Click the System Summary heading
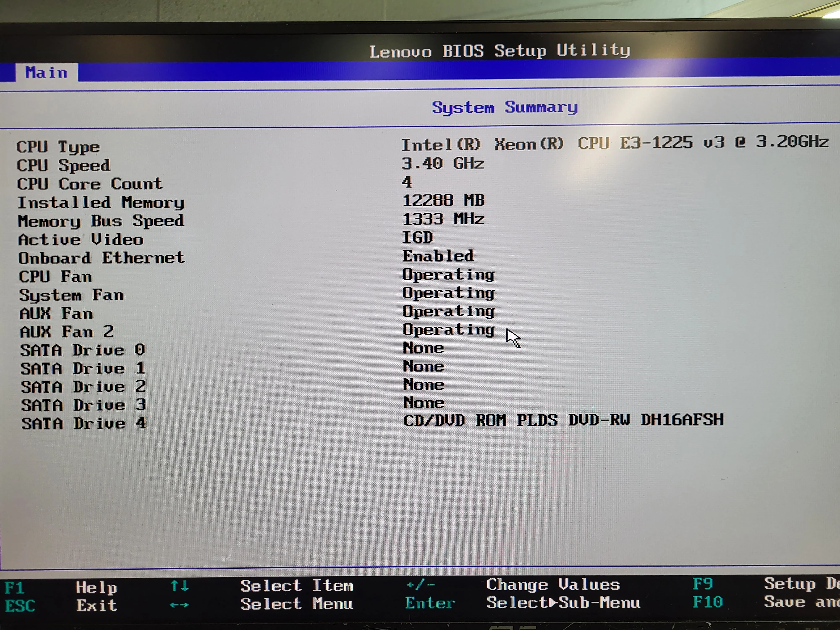840x630 pixels. 505,108
